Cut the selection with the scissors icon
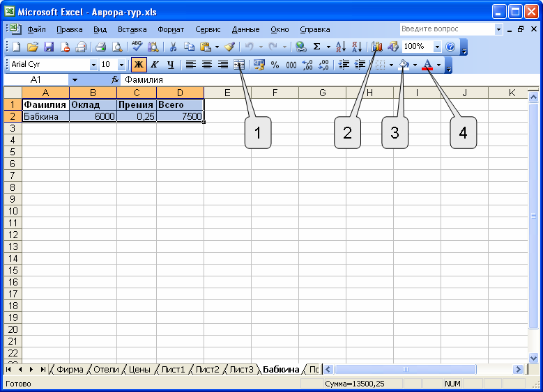Image resolution: width=543 pixels, height=392 pixels. point(173,47)
